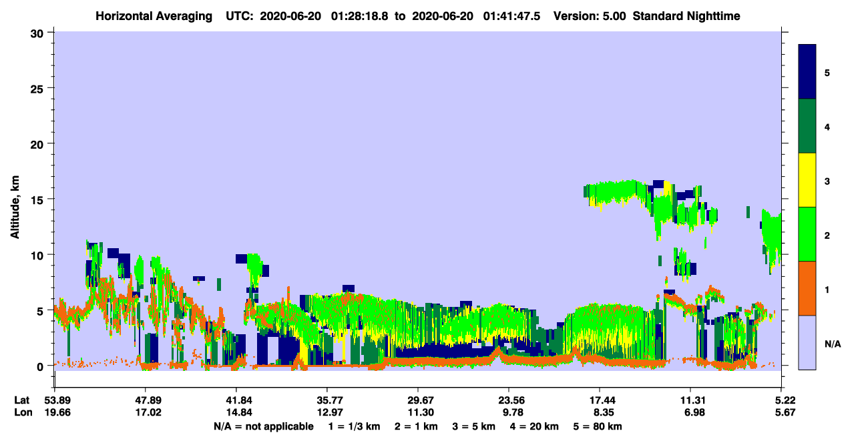Click legend text 'N/A = not applicable'
The image size is (868, 445).
[263, 426]
